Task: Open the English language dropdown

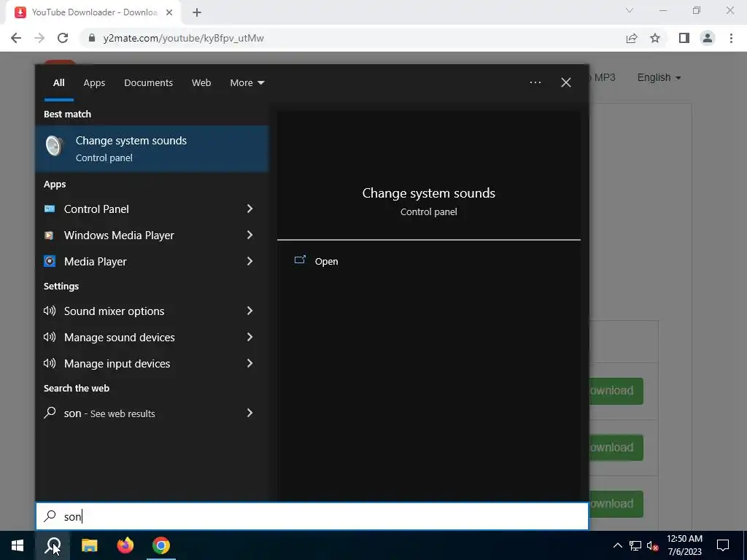Action: (659, 77)
